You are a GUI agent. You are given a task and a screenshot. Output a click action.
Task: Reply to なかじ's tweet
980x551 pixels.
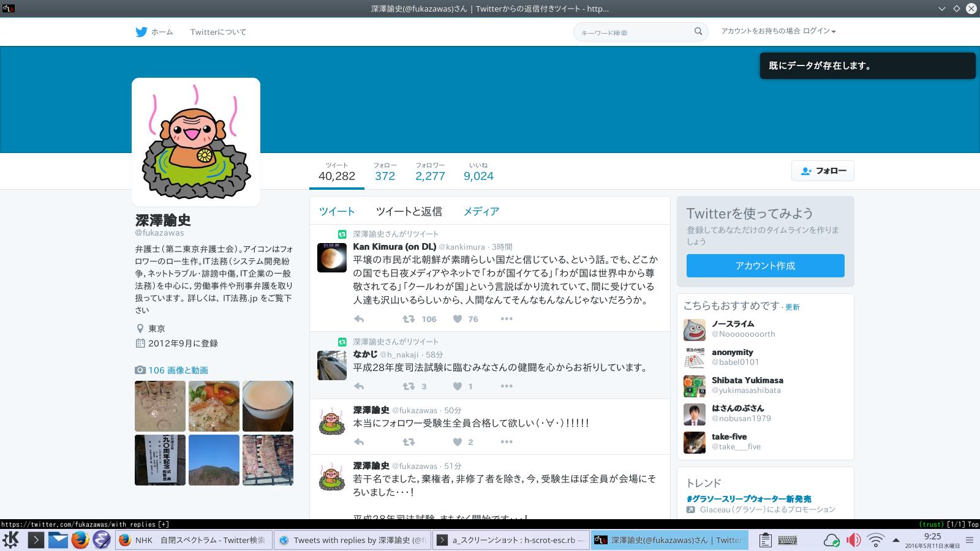(359, 386)
